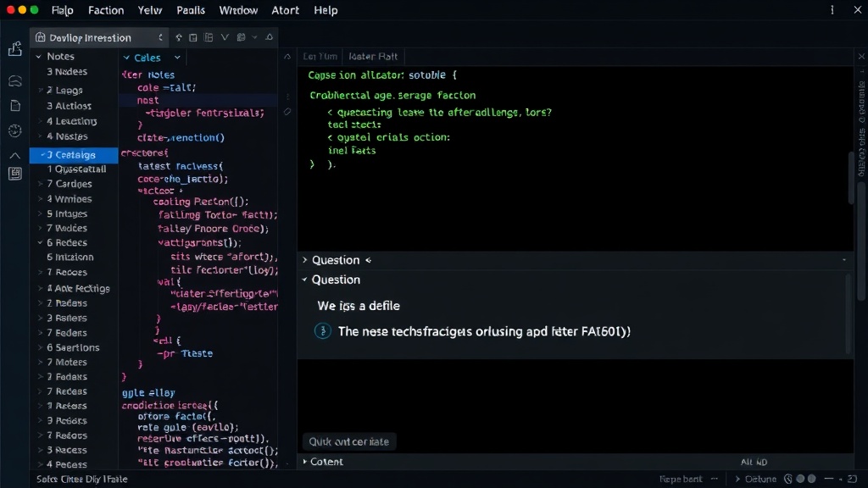This screenshot has width=868, height=488.
Task: Open the 'Flalp' menu
Action: [x=62, y=10]
